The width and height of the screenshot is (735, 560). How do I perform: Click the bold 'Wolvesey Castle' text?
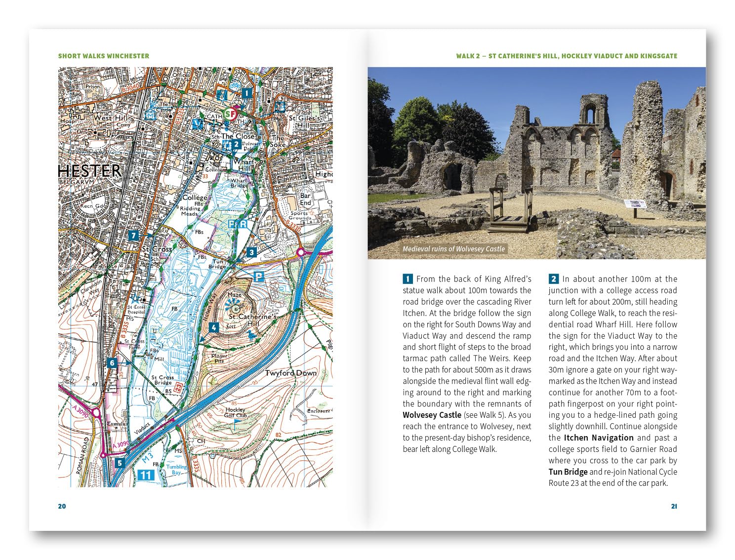[432, 415]
